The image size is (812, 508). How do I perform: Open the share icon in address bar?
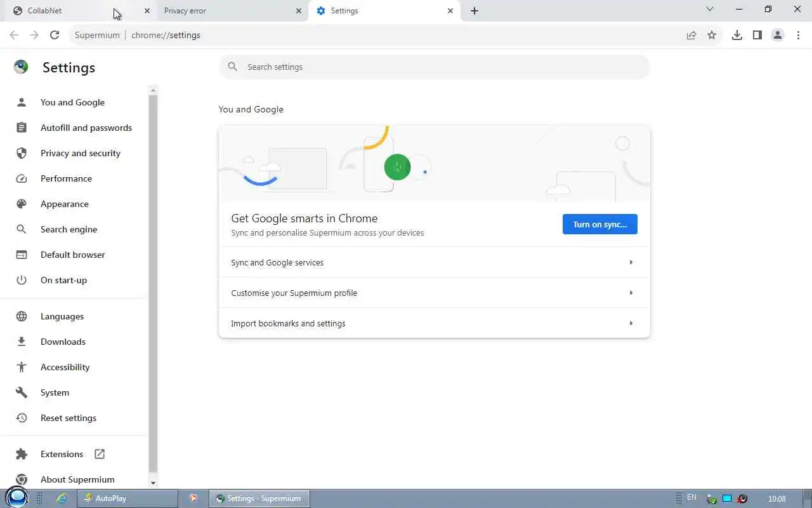pos(691,35)
